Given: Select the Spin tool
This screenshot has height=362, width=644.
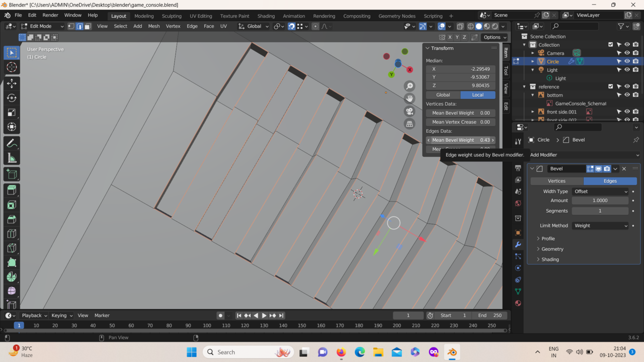Looking at the screenshot, I should pyautogui.click(x=12, y=277).
